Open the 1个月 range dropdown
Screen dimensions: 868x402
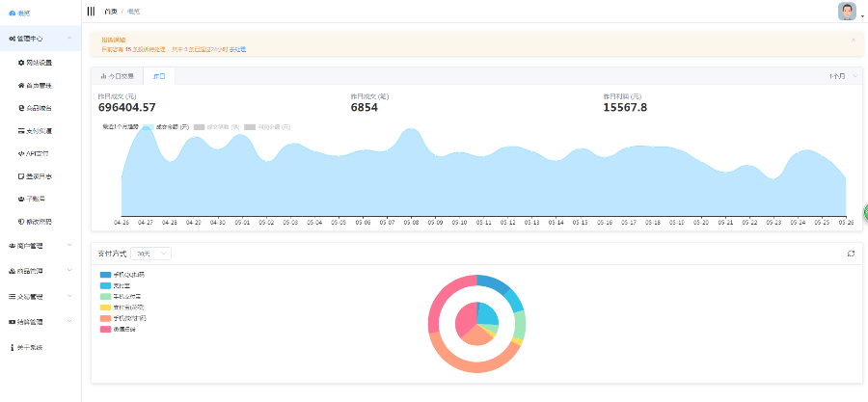tap(843, 76)
